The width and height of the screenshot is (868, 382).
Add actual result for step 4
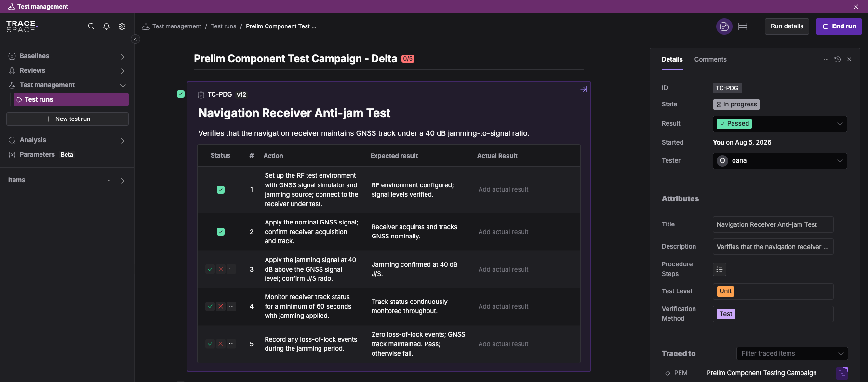(503, 306)
